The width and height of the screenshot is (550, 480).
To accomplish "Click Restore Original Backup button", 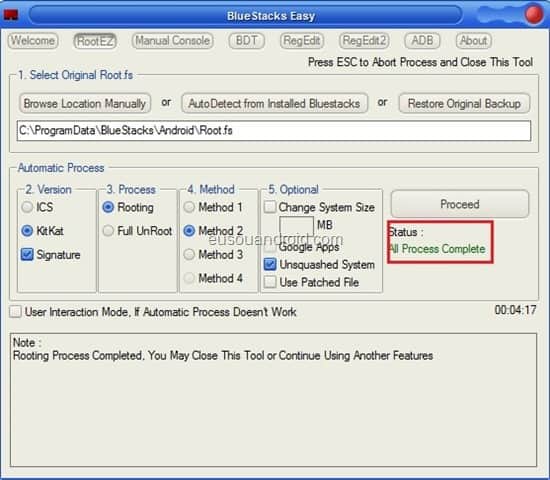I will [464, 104].
